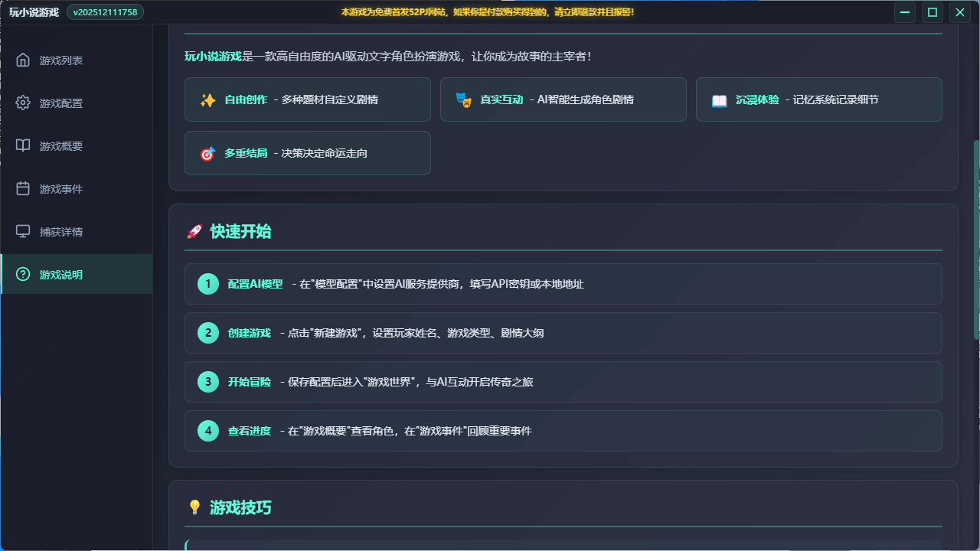This screenshot has height=551, width=980.
Task: Click the 游戏概要 book icon
Action: click(23, 146)
